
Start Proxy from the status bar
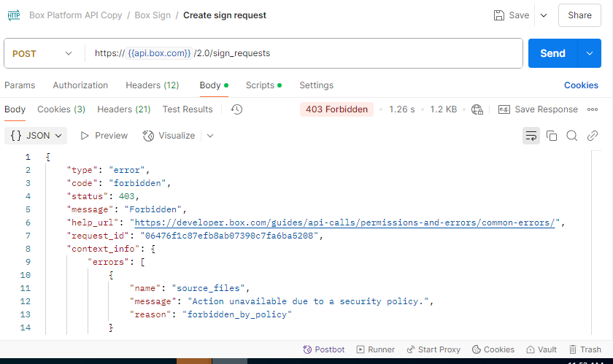(433, 349)
